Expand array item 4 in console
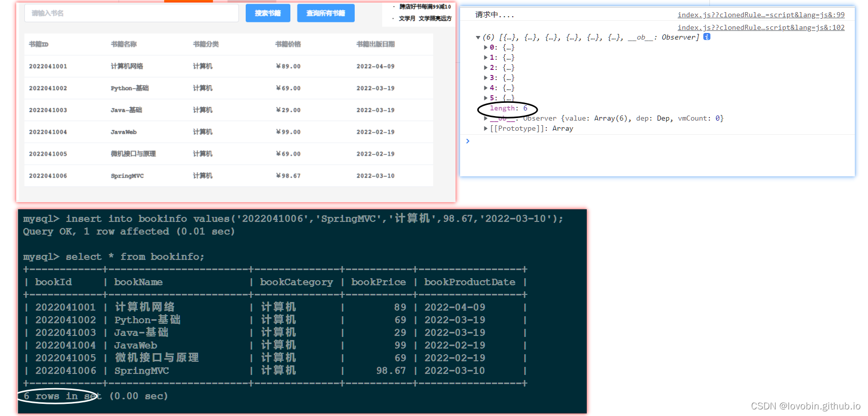This screenshot has height=416, width=868. [x=485, y=88]
